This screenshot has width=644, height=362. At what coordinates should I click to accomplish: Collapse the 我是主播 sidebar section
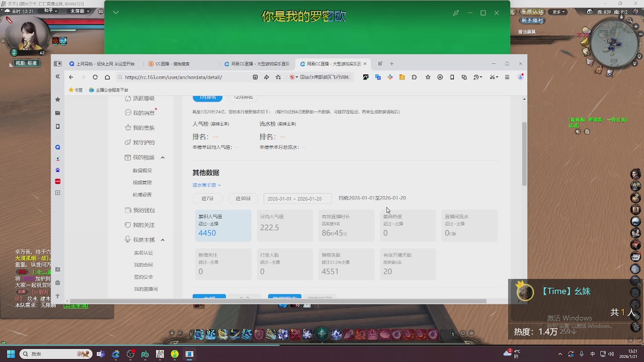pyautogui.click(x=163, y=240)
